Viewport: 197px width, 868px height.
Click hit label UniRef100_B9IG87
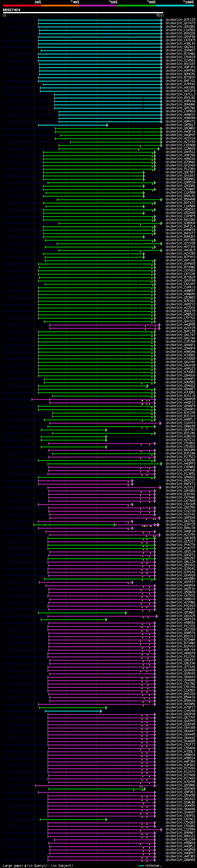click(180, 64)
